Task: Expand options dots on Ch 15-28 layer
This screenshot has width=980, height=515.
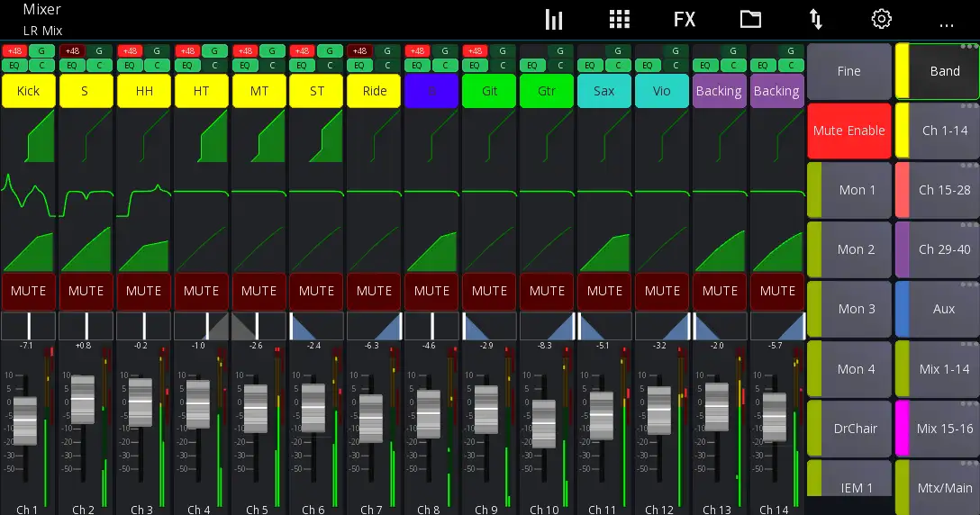Action: 969,166
